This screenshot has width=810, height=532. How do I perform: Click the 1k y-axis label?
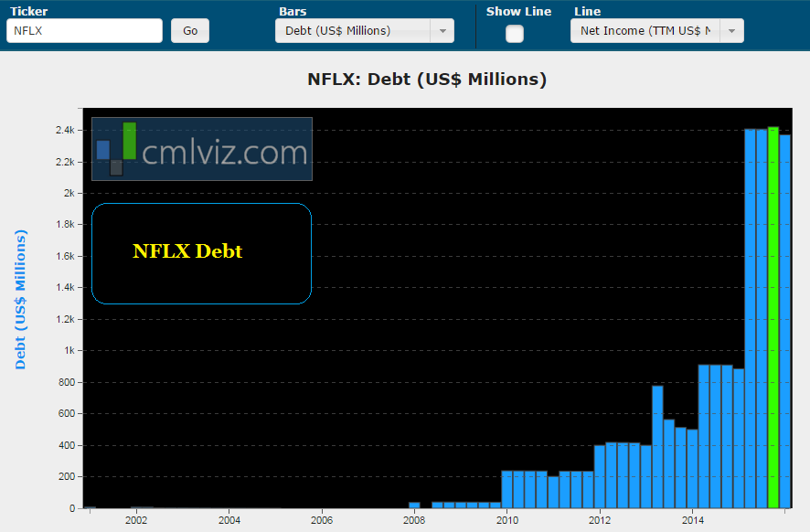69,350
